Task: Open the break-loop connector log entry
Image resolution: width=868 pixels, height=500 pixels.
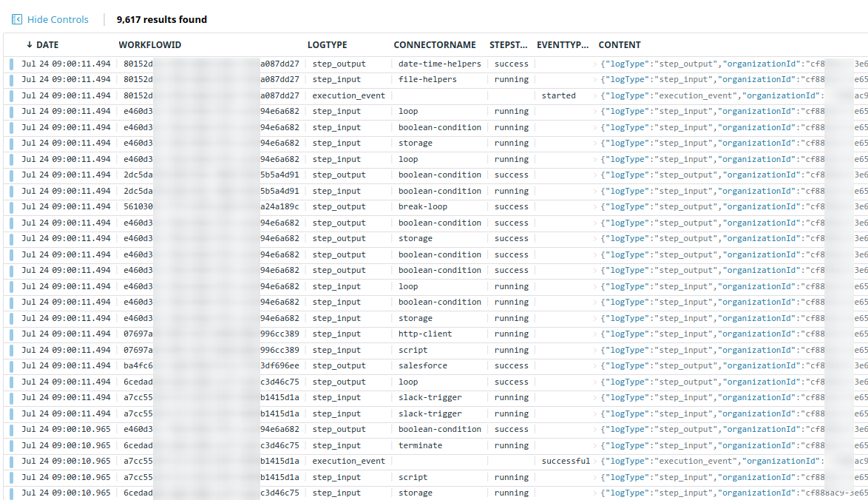Action: [x=422, y=207]
